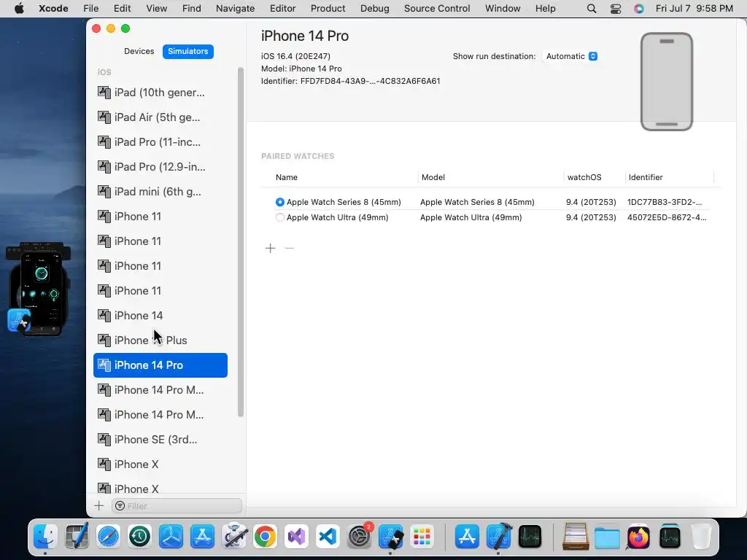Open the Debug menu

[374, 9]
